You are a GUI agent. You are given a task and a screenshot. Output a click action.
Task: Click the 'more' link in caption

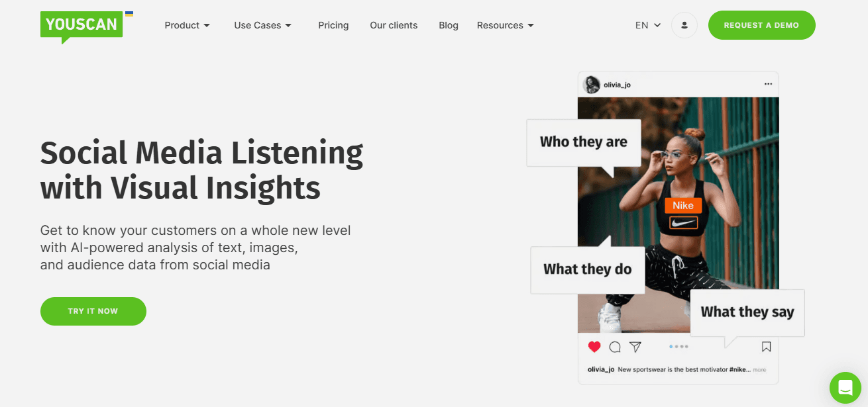[759, 370]
